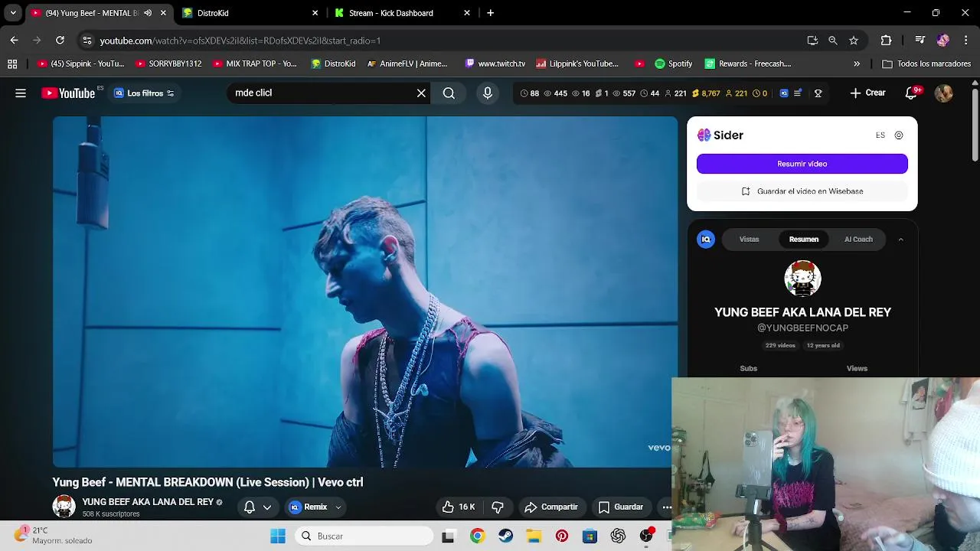The width and height of the screenshot is (980, 551).
Task: Reload the page
Action: (x=60, y=40)
